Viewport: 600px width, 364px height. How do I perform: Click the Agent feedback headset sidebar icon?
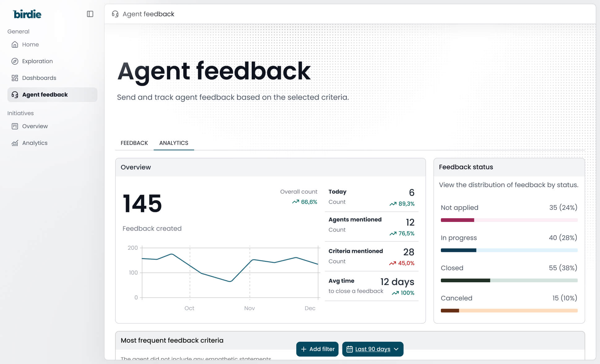[15, 95]
